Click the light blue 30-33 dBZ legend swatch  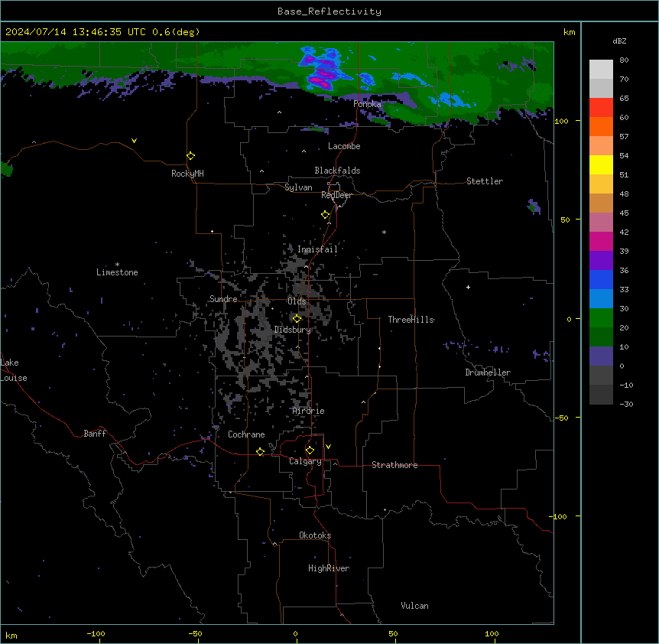point(601,299)
